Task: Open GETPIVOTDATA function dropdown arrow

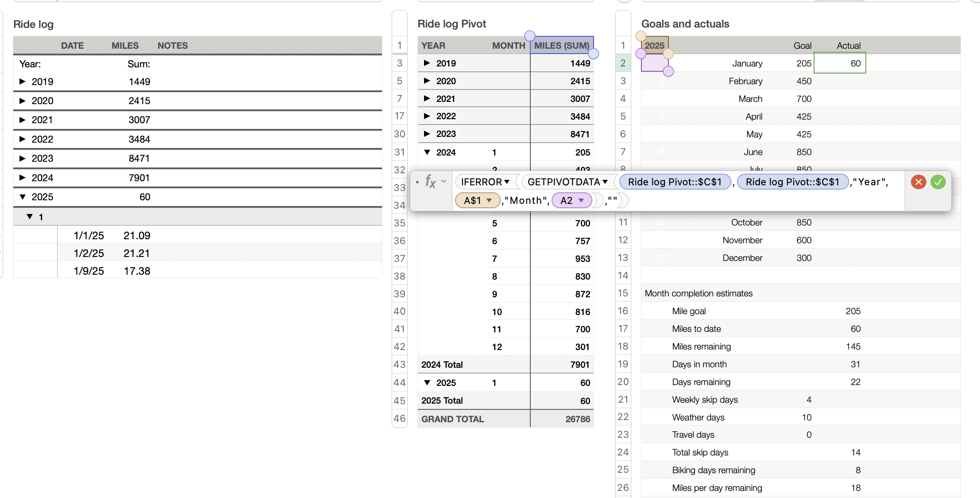Action: tap(605, 182)
